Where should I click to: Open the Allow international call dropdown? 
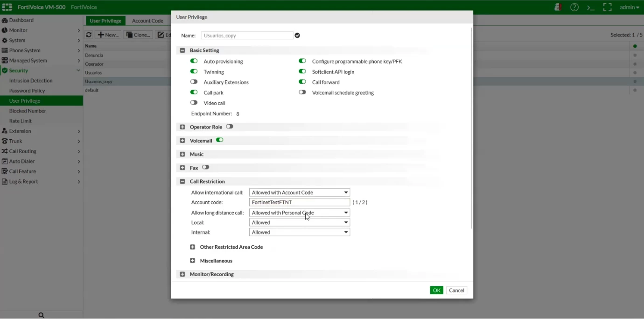[300, 192]
